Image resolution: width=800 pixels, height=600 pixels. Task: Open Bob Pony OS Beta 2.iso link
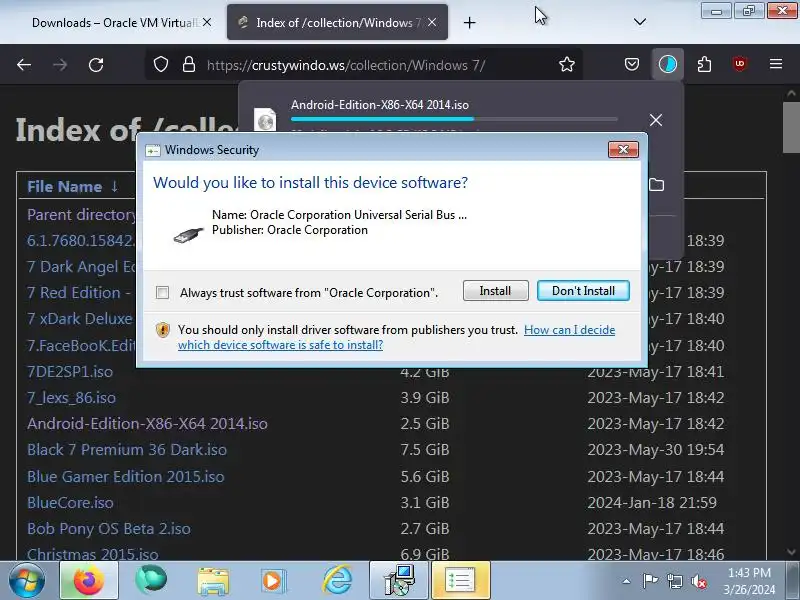coord(109,529)
